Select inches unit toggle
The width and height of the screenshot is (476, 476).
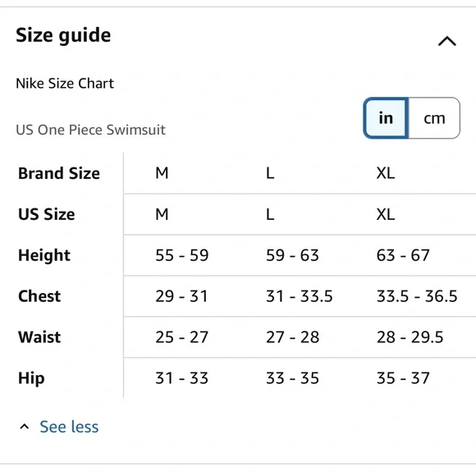pyautogui.click(x=386, y=118)
